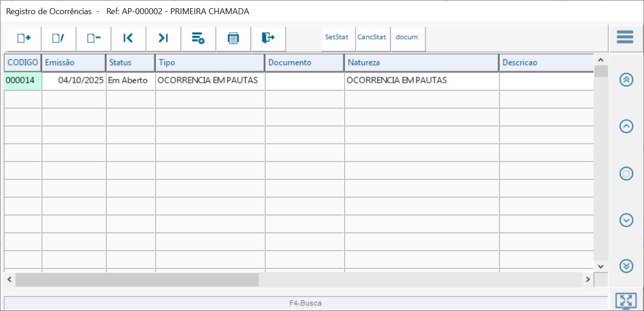Click the single chevron down circle icon
Image resolution: width=644 pixels, height=311 pixels.
[626, 220]
